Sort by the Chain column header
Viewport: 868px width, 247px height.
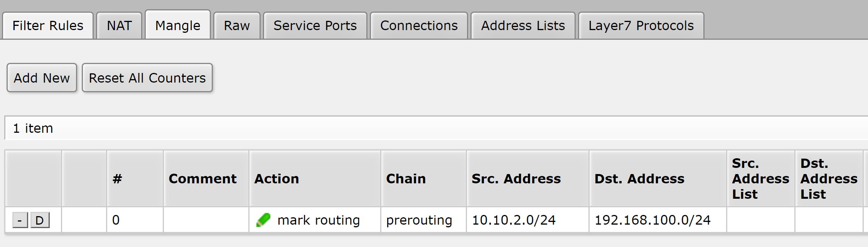[x=406, y=179]
